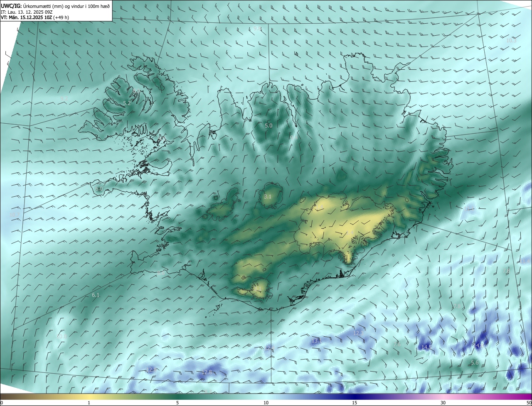Click the '5' tick on the color scale
The height and width of the screenshot is (406, 532).
tap(177, 403)
